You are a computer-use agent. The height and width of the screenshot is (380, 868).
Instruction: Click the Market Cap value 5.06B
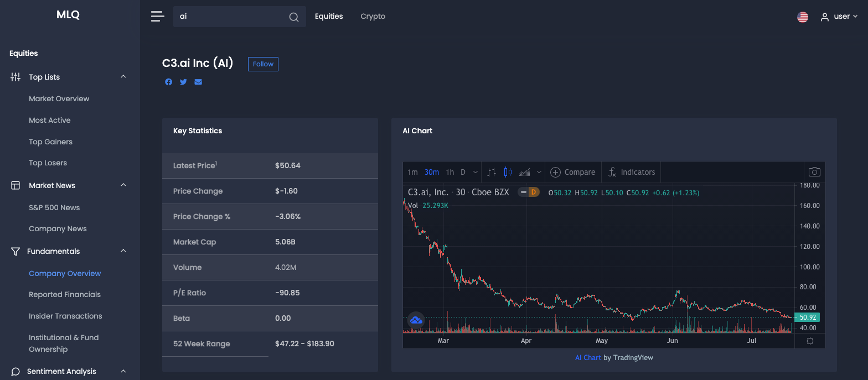(285, 242)
